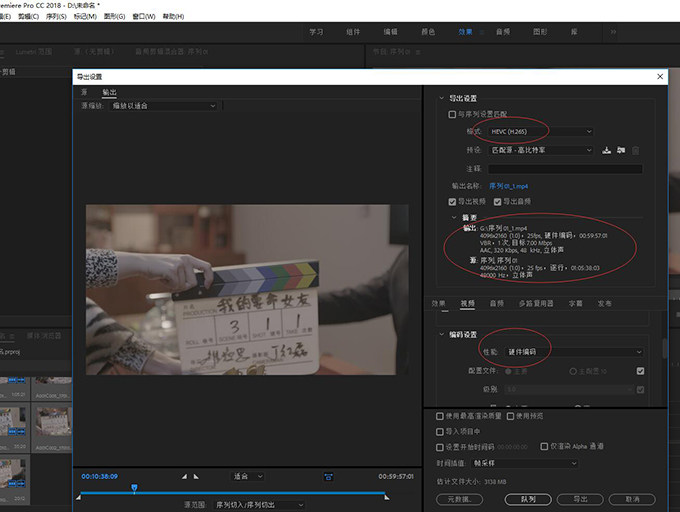Uncheck 导出音频 checkbox

(x=497, y=202)
